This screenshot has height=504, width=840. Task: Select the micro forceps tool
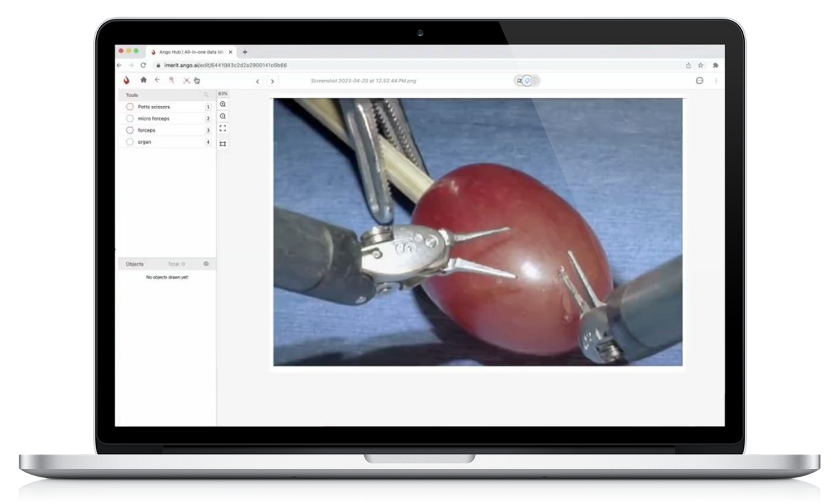154,119
